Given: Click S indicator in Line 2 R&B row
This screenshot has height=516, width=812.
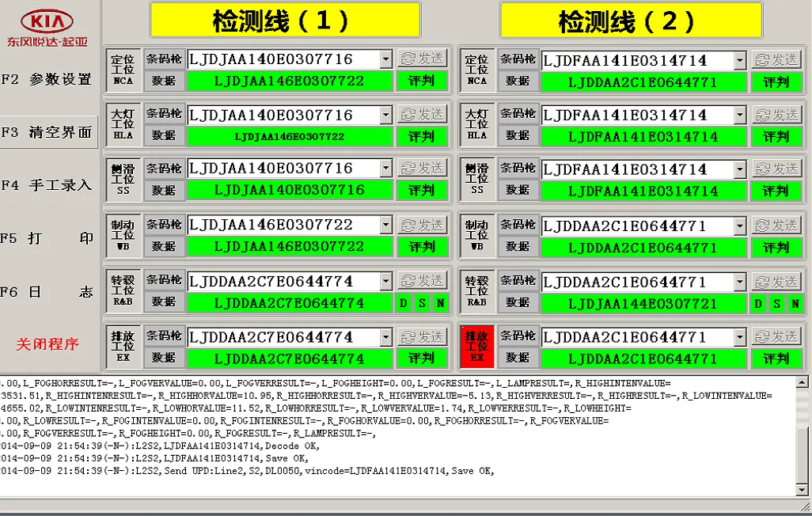Looking at the screenshot, I should tap(777, 304).
